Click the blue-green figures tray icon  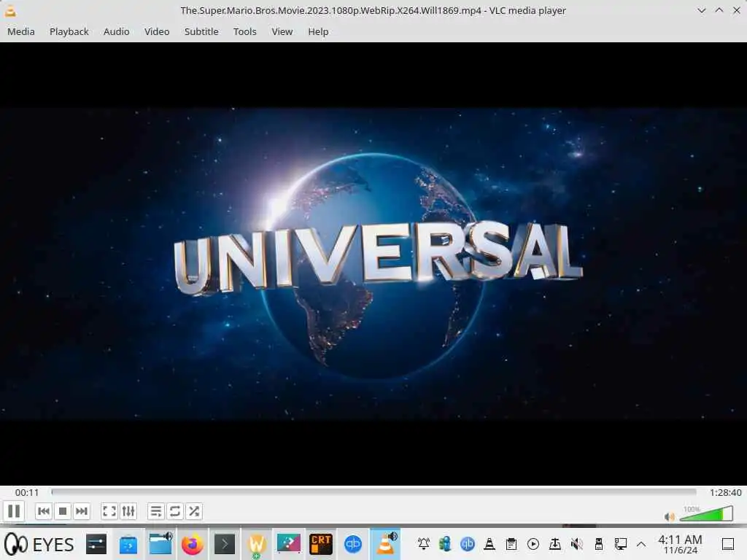(445, 544)
